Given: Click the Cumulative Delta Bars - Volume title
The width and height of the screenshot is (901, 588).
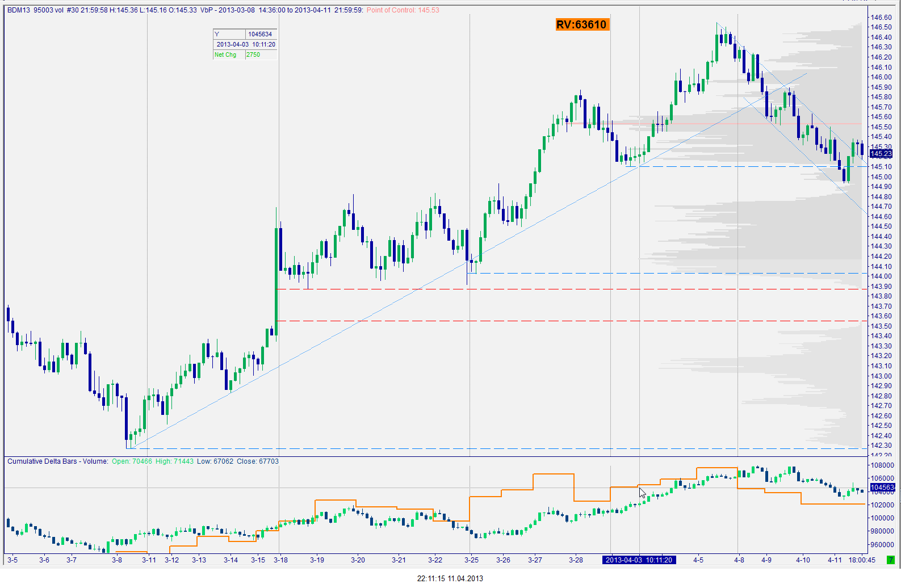Looking at the screenshot, I should pos(57,461).
